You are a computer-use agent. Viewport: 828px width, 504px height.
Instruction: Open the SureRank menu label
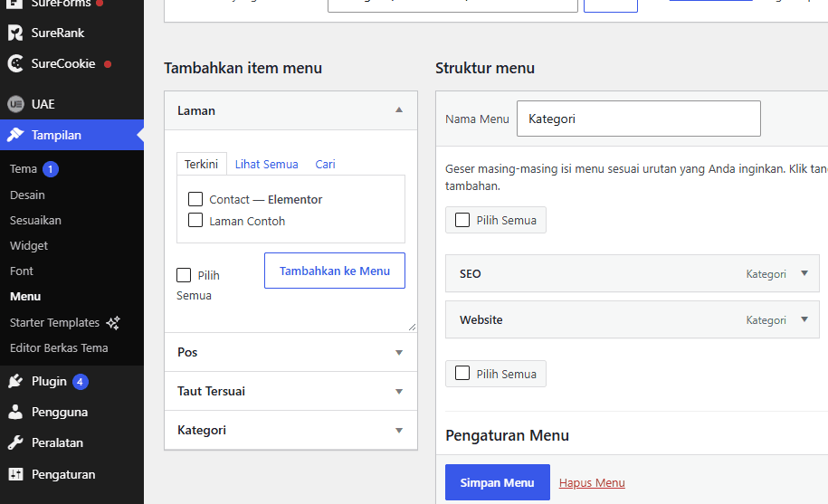click(x=58, y=33)
